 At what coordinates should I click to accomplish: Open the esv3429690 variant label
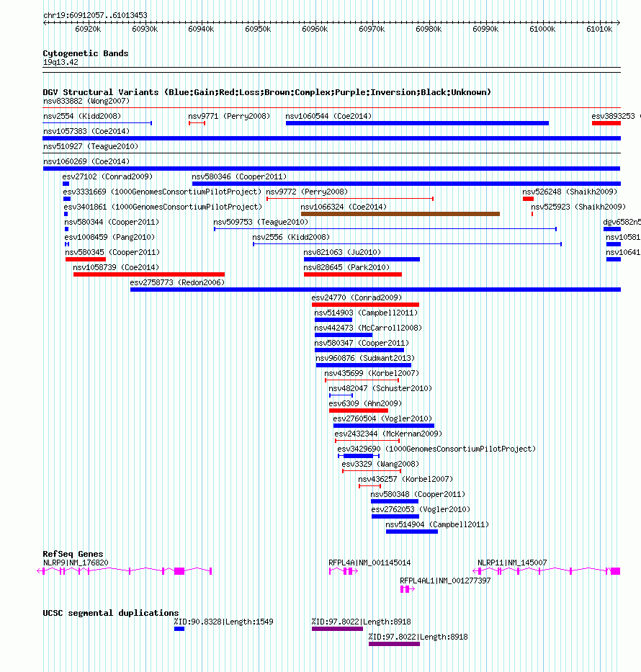coord(436,449)
